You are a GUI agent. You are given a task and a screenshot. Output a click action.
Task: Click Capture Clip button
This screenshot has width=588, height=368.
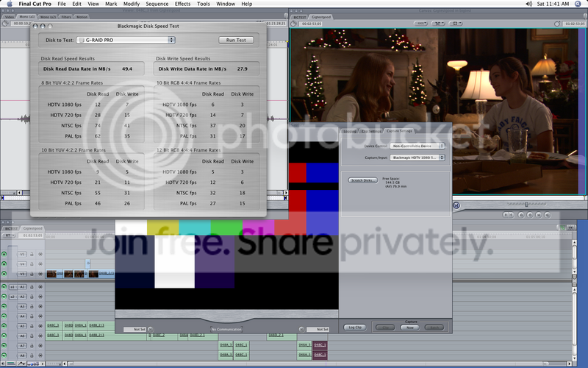(x=385, y=328)
